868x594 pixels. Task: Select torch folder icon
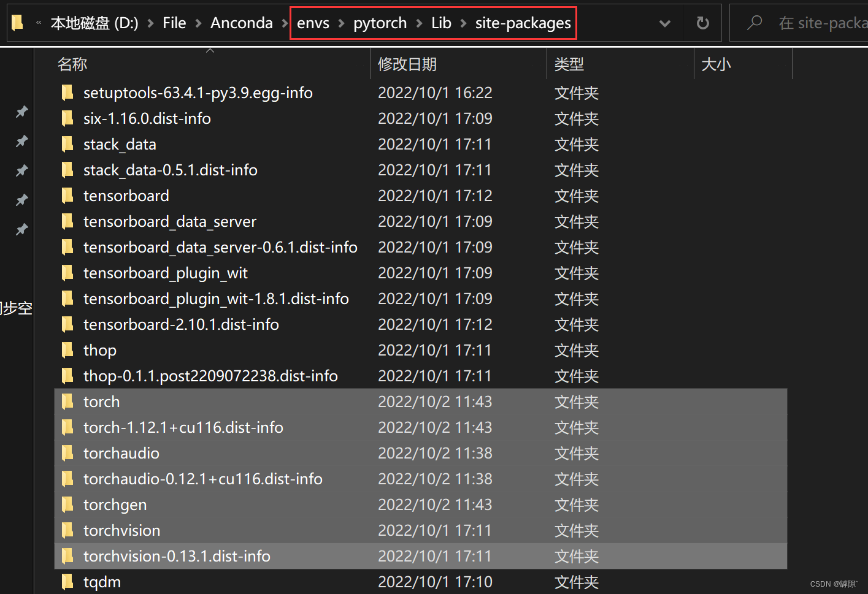click(x=67, y=402)
